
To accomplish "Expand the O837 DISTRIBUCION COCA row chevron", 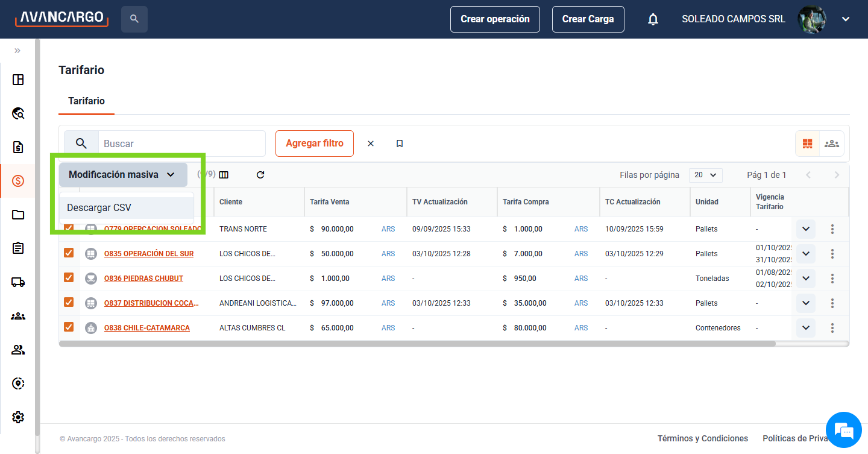I will click(805, 303).
